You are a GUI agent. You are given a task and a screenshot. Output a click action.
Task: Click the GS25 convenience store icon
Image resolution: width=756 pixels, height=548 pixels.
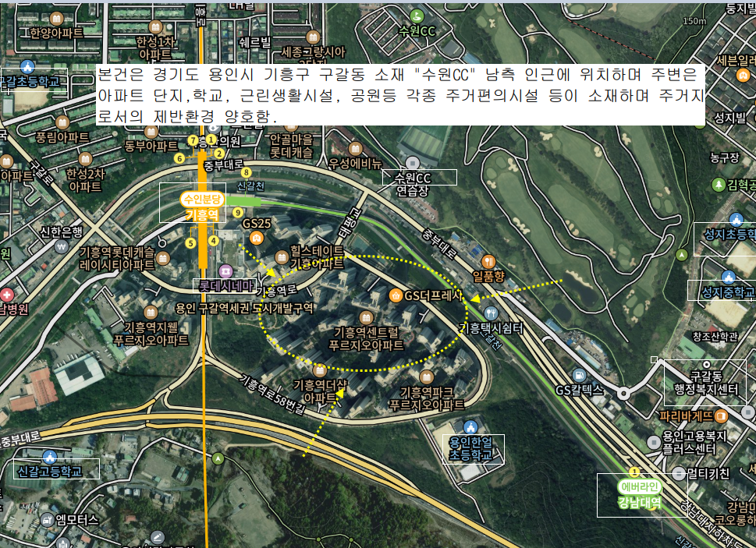click(257, 238)
